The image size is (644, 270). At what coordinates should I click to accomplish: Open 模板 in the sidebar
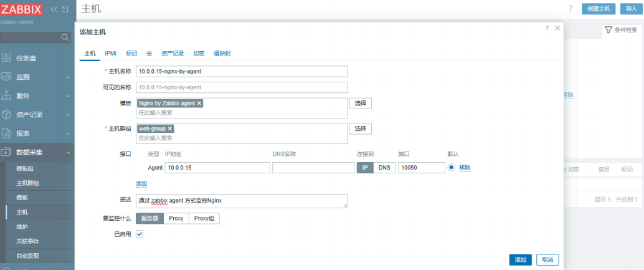point(22,197)
